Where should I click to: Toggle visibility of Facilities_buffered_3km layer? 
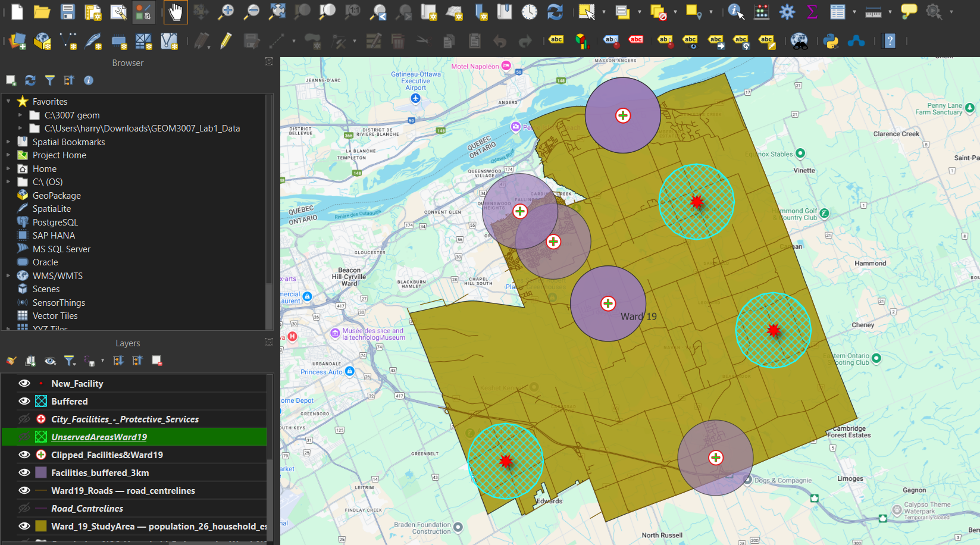point(24,472)
